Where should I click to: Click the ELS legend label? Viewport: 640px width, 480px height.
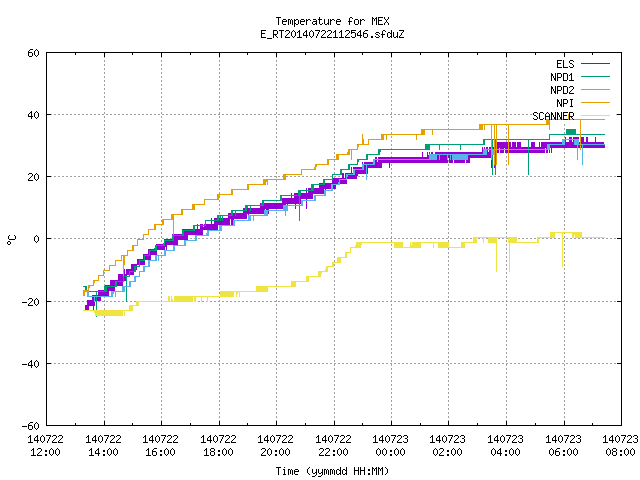tap(565, 64)
